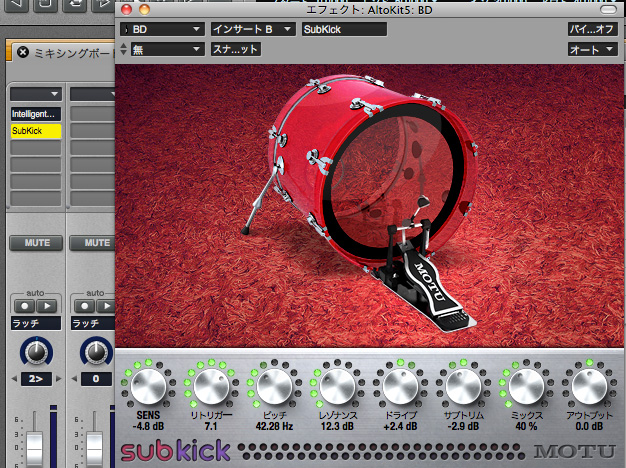Image resolution: width=626 pixels, height=468 pixels.
Task: Click the -2.9 dB sub trim value
Action: pyautogui.click(x=463, y=426)
